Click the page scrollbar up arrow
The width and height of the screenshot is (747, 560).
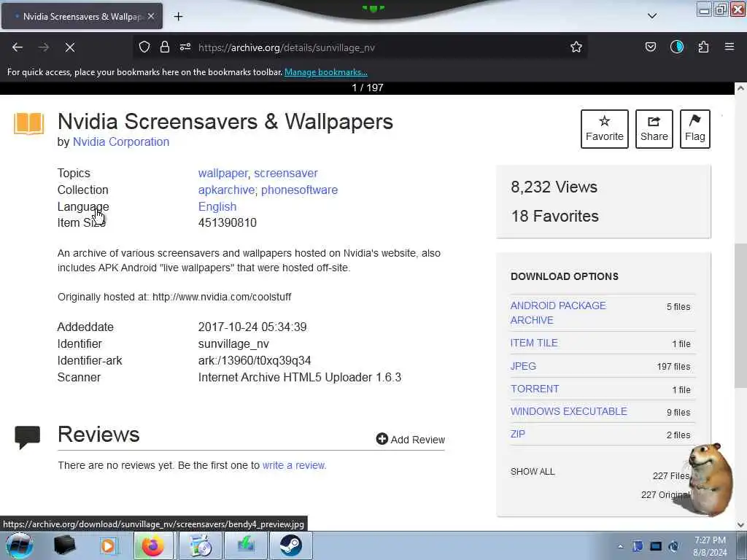[740, 88]
